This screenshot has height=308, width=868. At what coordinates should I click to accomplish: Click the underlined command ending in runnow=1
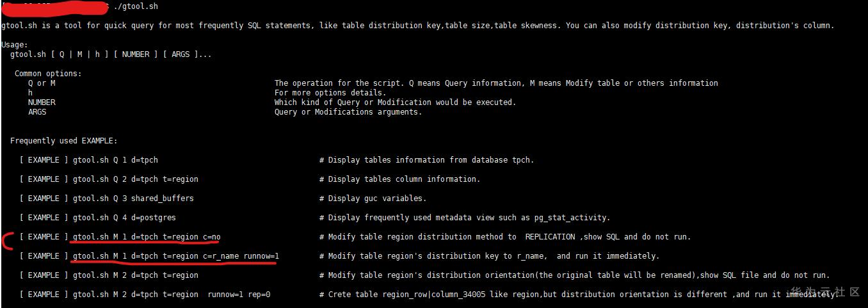176,256
